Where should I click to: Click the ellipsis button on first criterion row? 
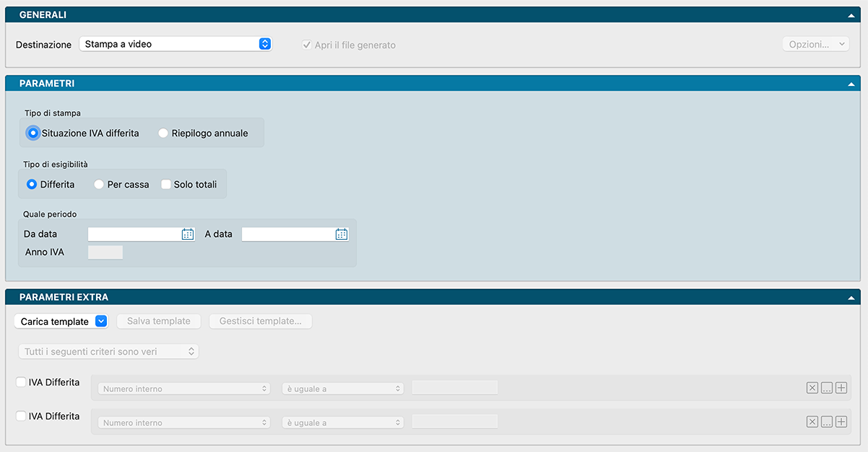pos(827,388)
